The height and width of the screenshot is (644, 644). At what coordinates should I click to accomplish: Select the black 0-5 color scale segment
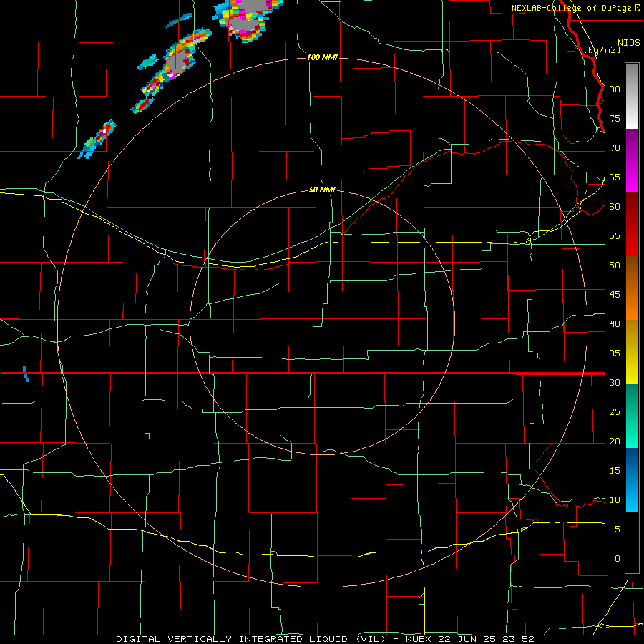pos(632,542)
